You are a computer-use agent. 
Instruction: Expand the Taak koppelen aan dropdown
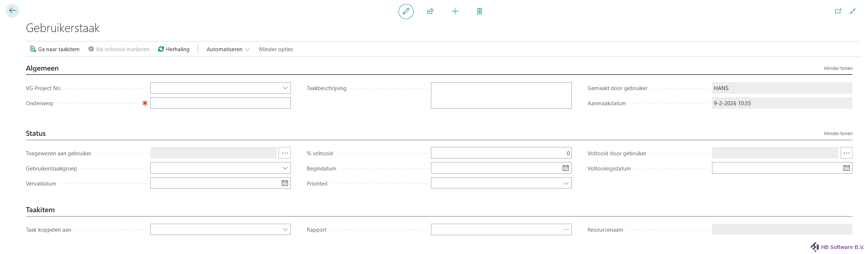(285, 230)
